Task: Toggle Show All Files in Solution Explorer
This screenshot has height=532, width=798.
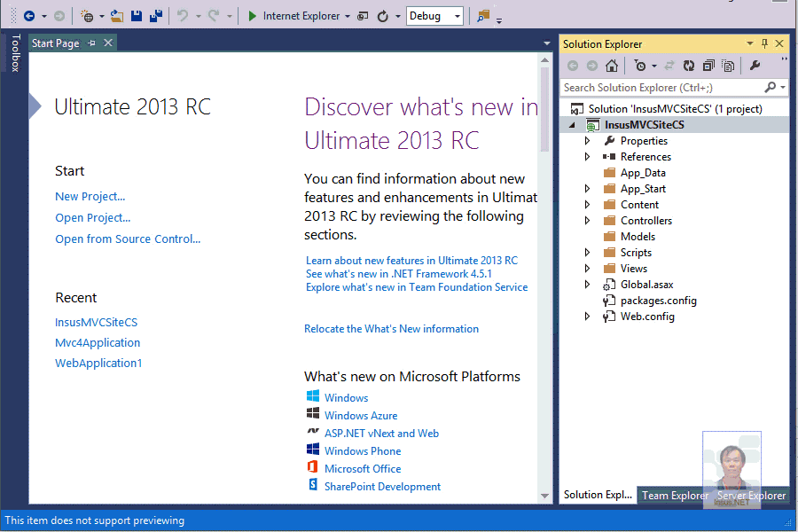Action: coord(728,66)
